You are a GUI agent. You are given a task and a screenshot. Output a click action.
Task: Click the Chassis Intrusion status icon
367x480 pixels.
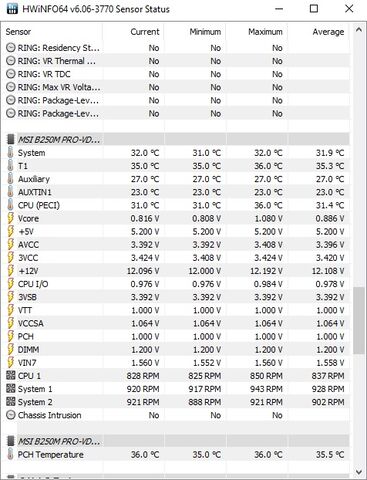pos(11,415)
